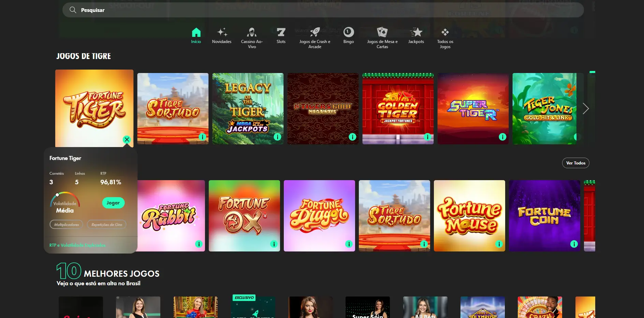Open Legacy of the Tiger thumbnail
644x318 pixels.
point(248,109)
